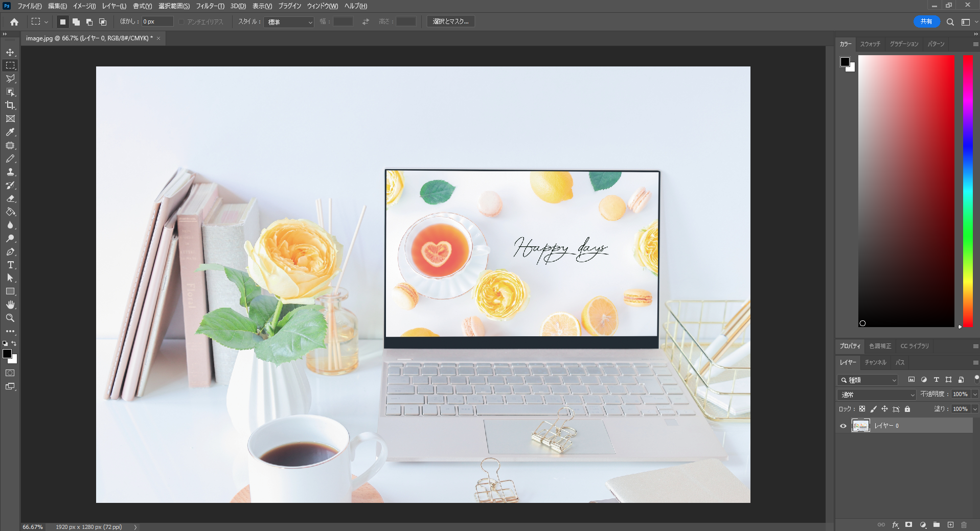Toggle lock image pixels brush icon
Viewport: 980px width, 531px height.
click(x=873, y=409)
